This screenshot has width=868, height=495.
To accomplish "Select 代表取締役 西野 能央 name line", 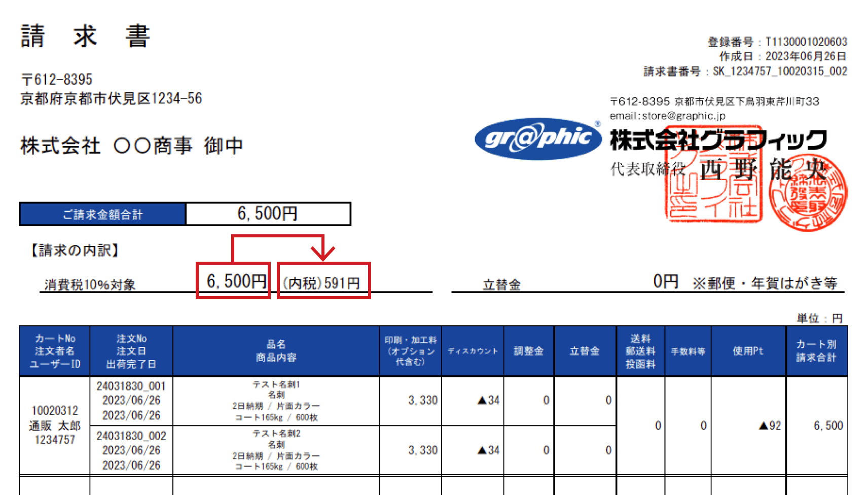I will 718,169.
